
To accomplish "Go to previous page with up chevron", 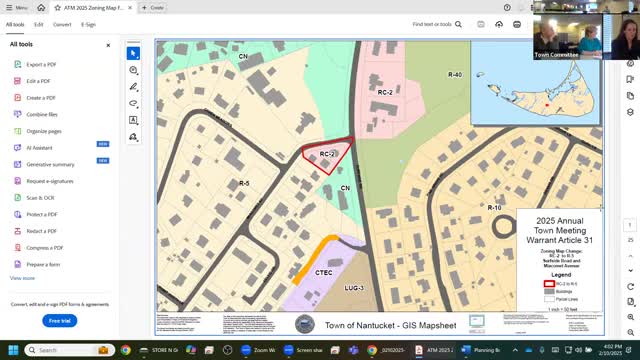I will tap(630, 256).
